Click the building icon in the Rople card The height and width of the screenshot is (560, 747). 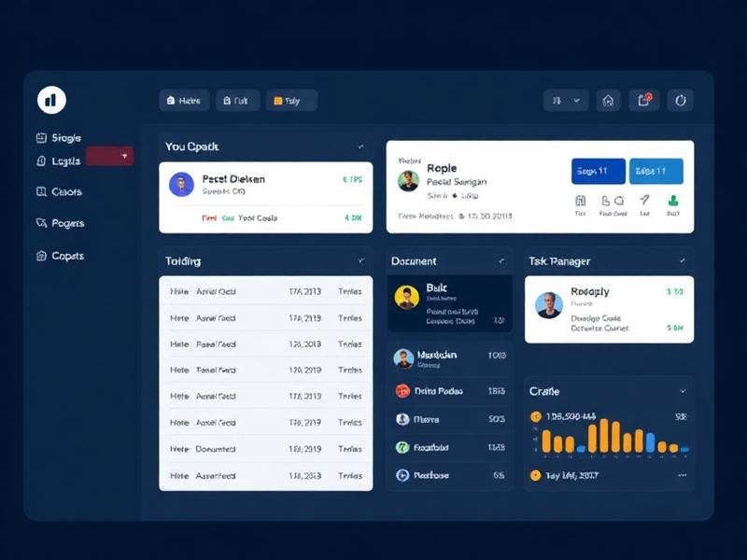coord(580,201)
